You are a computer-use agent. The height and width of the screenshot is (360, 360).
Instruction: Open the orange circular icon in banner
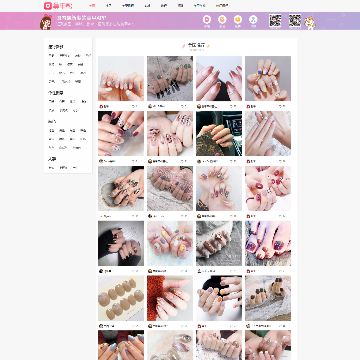(222, 19)
